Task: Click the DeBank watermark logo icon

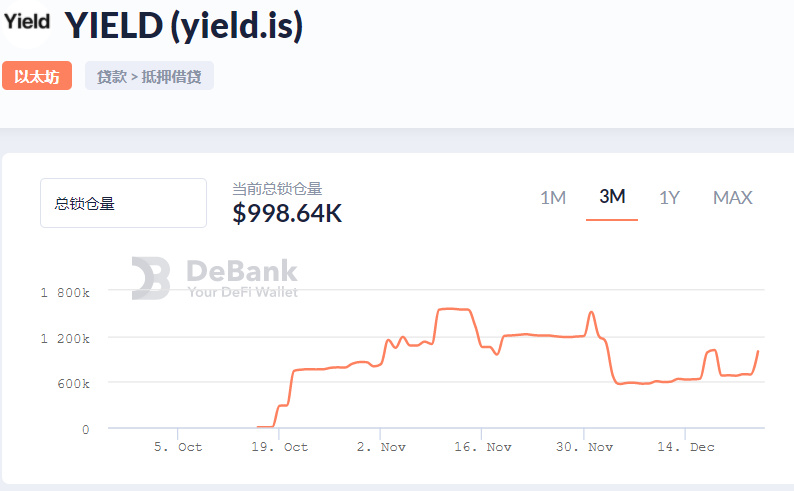Action: (151, 278)
